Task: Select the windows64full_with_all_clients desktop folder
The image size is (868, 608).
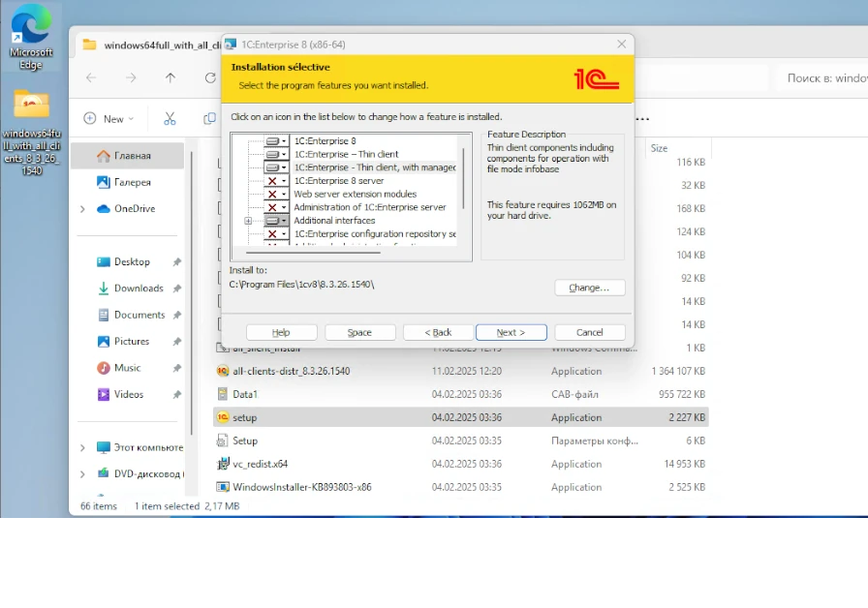Action: [32, 133]
